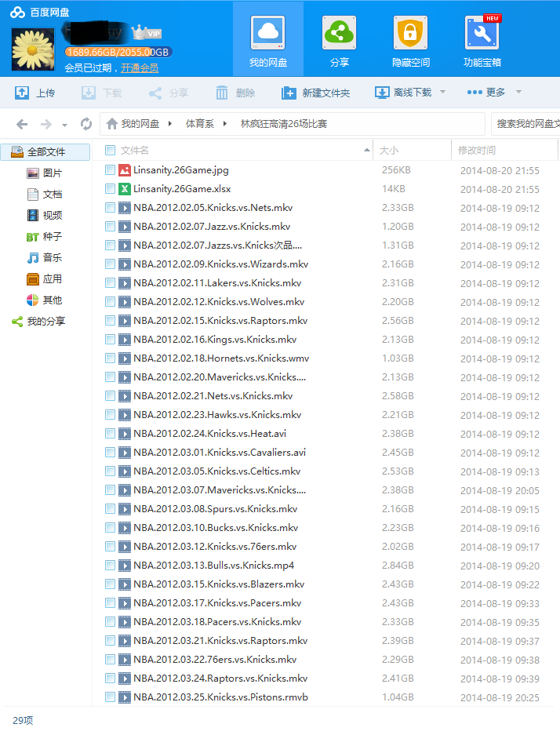Click the 分享 toolbar button
560x735 pixels.
pos(168,93)
